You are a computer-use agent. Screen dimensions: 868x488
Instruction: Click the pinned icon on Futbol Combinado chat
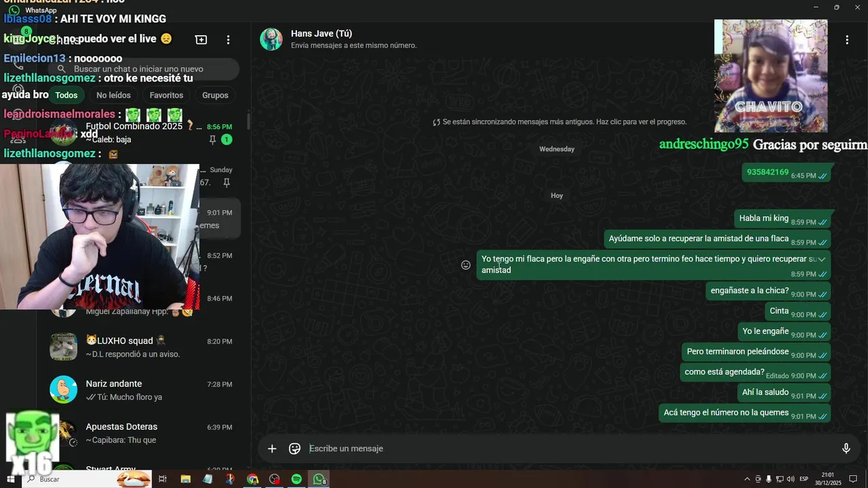click(212, 140)
